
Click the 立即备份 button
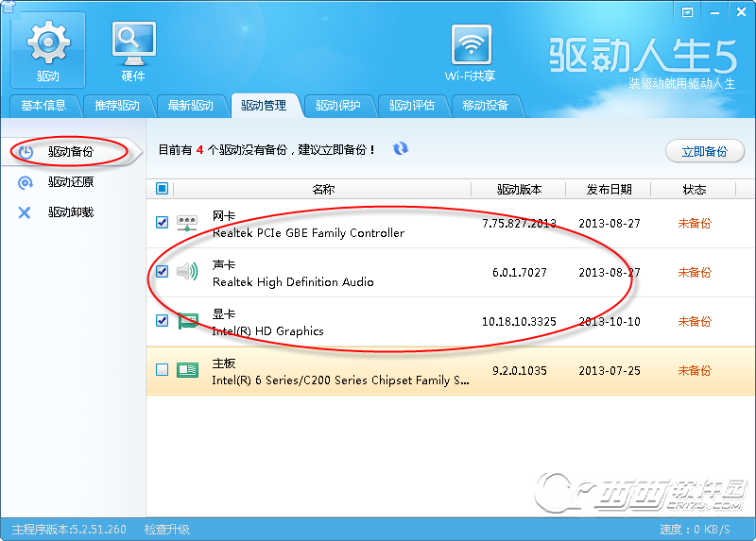[x=704, y=152]
